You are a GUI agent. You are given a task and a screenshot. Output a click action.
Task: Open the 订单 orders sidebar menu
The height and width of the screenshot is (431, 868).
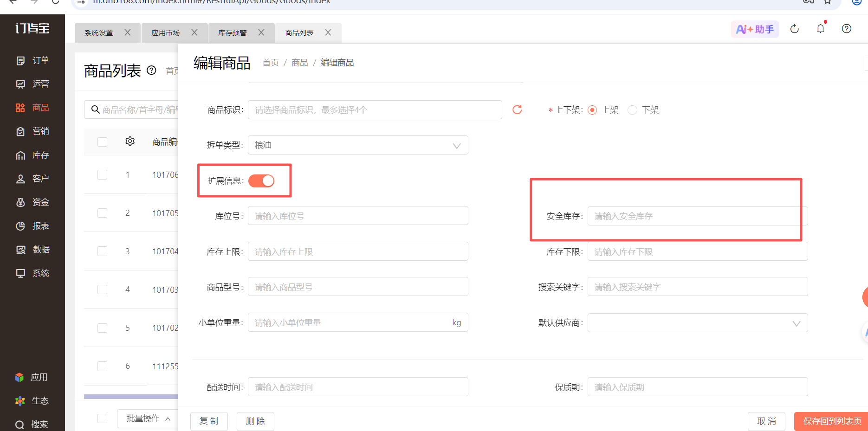click(32, 60)
